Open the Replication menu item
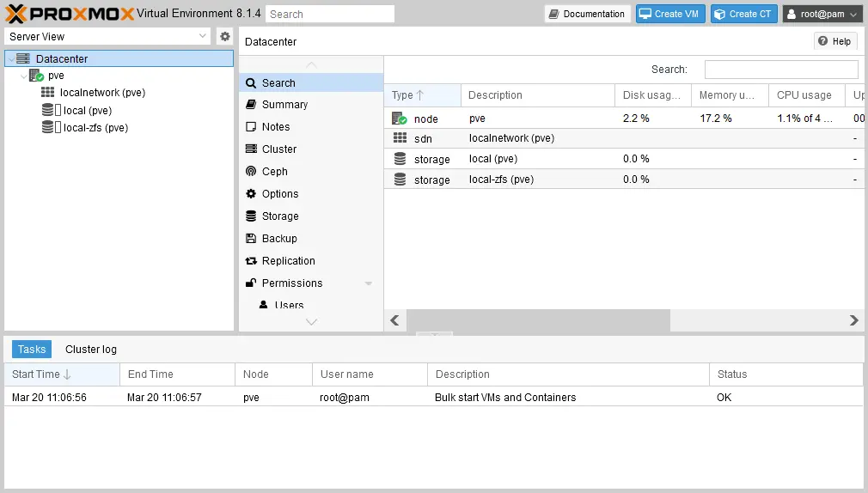The height and width of the screenshot is (493, 868). pos(311,260)
